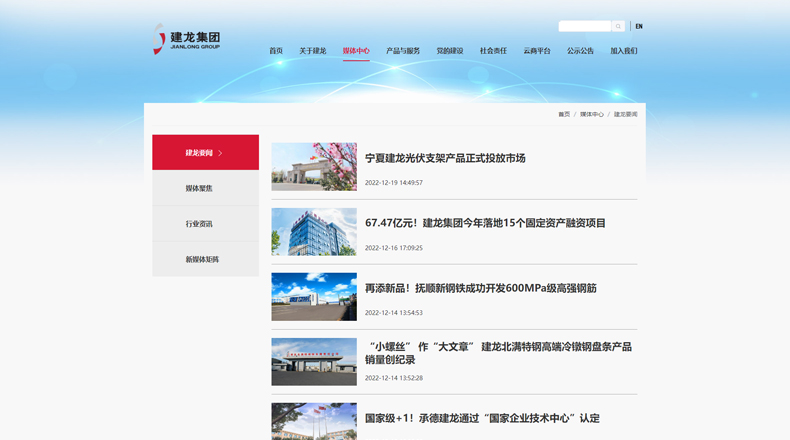Screen dimensions: 790x440
Task: Open the 加入我们 navigation item
Action: point(624,51)
